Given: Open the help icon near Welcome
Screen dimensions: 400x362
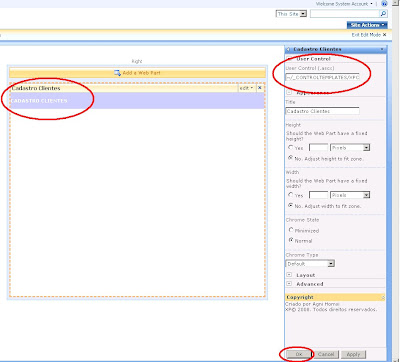Looking at the screenshot, I should click(384, 4).
